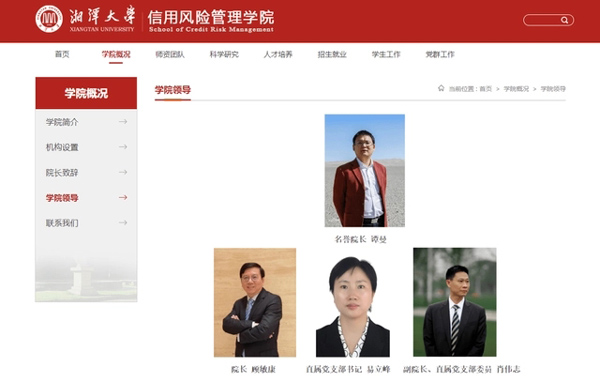Click the 联系我们 sidebar link
600x382 pixels.
click(x=62, y=223)
